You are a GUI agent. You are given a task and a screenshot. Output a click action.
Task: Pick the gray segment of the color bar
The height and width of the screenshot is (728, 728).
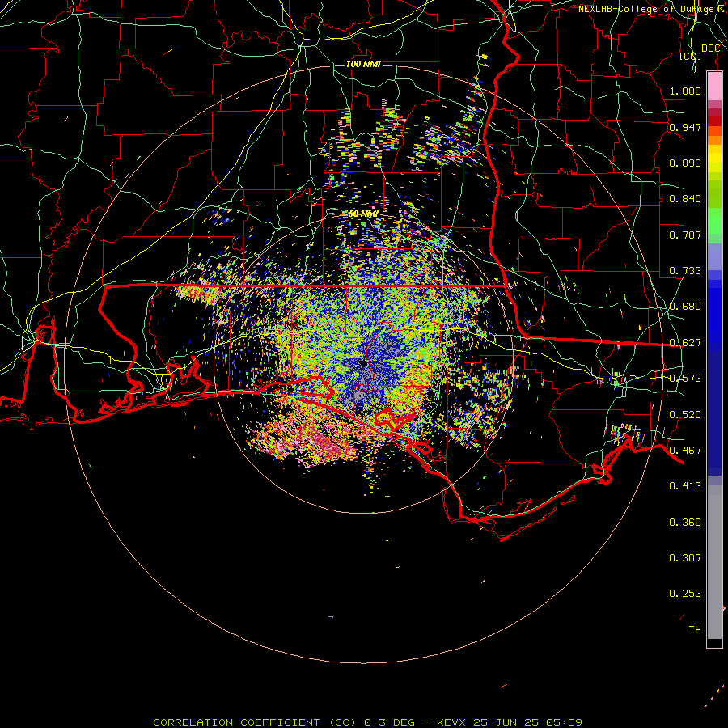click(x=714, y=562)
